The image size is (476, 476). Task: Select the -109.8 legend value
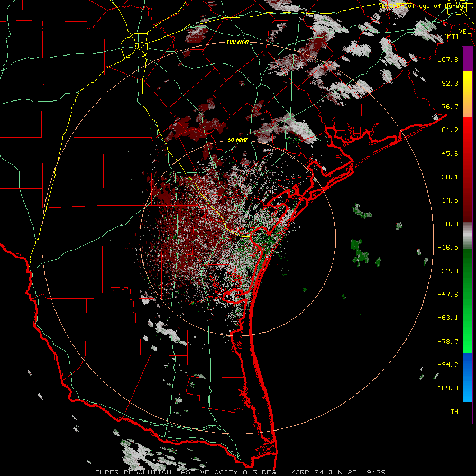click(x=446, y=388)
